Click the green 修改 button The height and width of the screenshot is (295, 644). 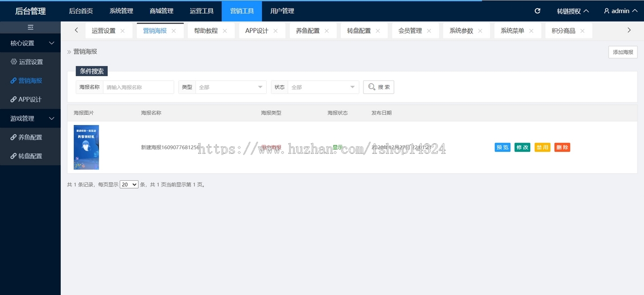tap(522, 147)
